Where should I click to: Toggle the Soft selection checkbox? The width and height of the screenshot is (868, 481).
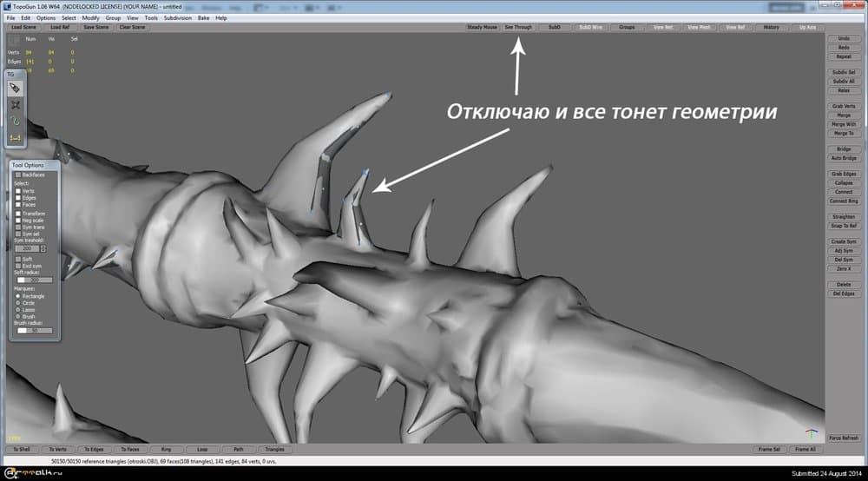click(18, 259)
